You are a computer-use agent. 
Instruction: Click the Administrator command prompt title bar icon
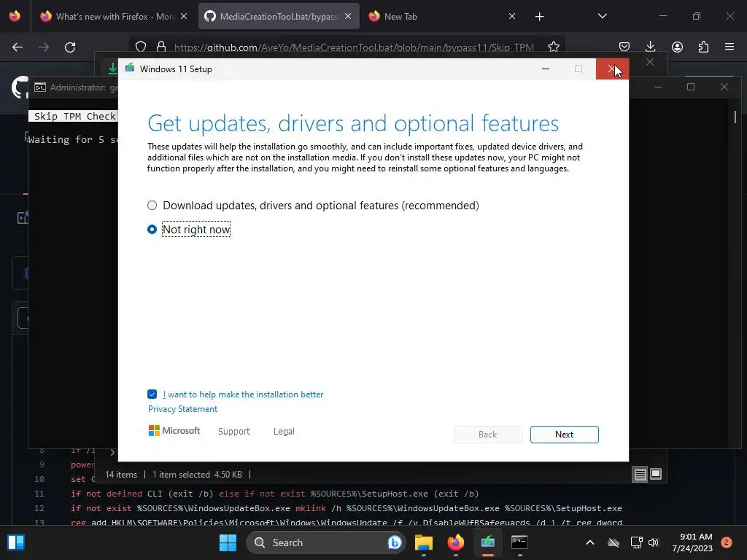point(40,87)
